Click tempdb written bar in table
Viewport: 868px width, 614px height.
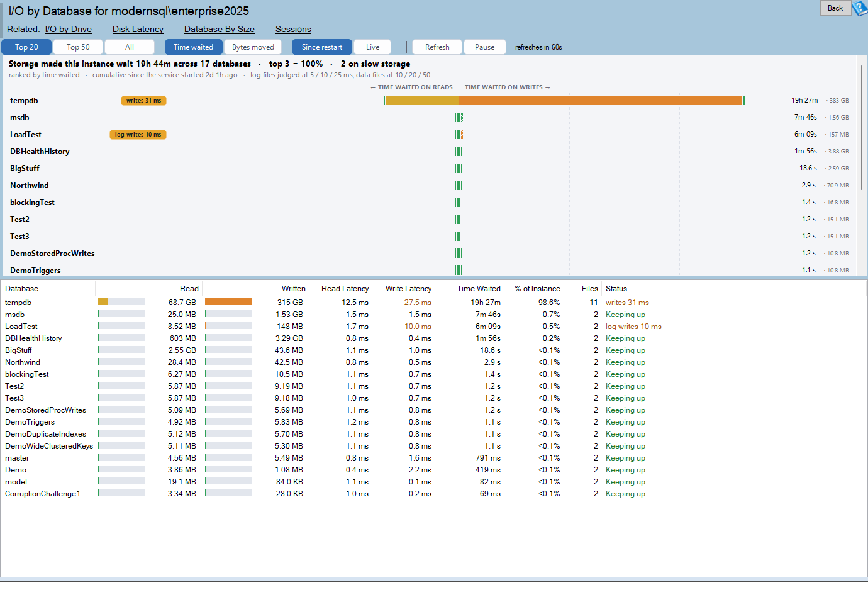(228, 302)
